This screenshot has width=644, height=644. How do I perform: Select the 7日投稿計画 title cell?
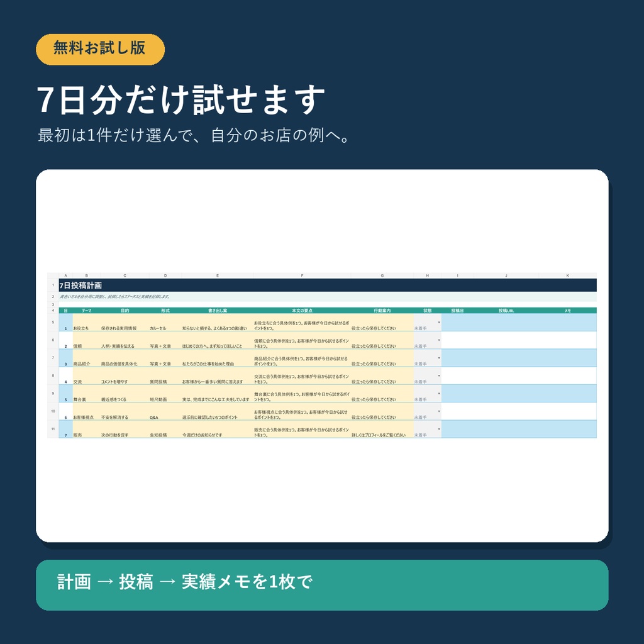327,285
